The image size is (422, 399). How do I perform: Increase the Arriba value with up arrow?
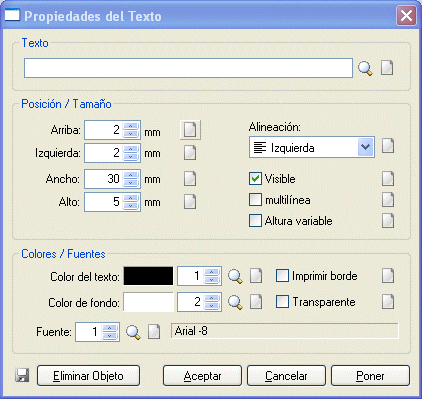[x=131, y=126]
